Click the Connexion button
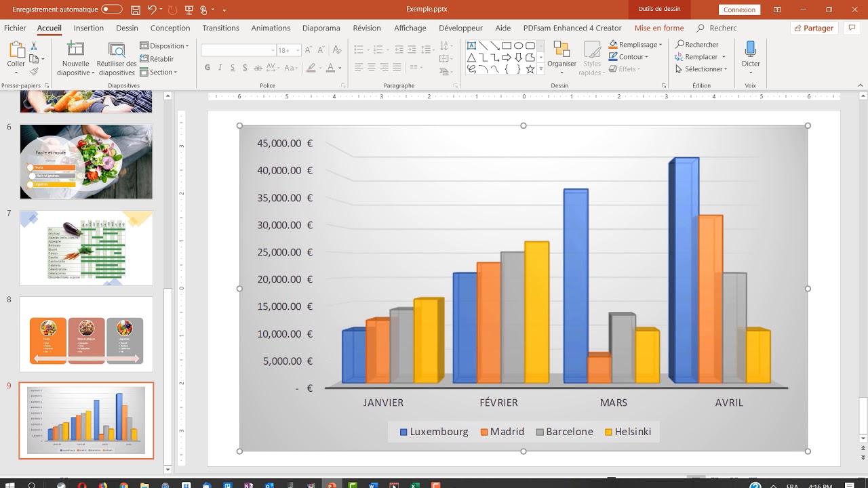 (x=739, y=10)
